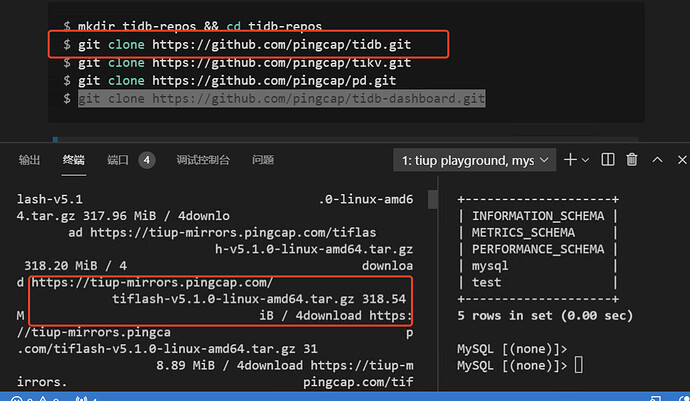Screen dimensions: 690x401
Task: Click '318.20 MiB / 4' terminal text
Action: click(x=75, y=266)
